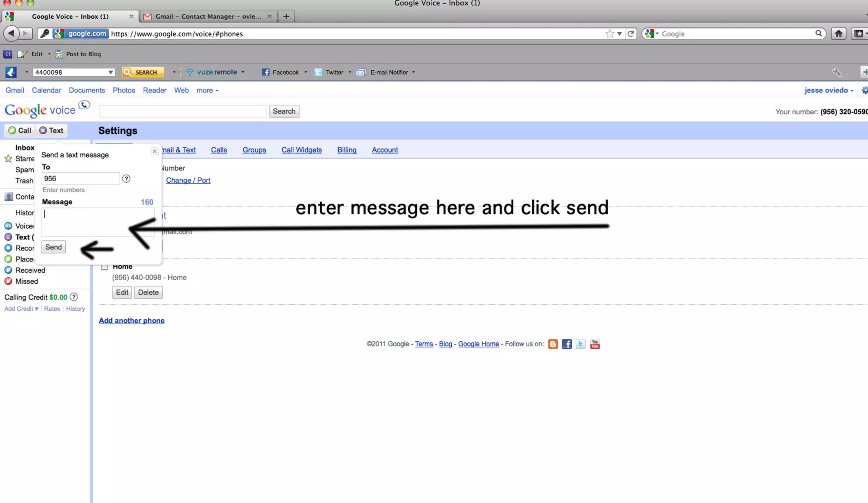Click the Send text message button
This screenshot has height=503, width=868.
pos(53,247)
